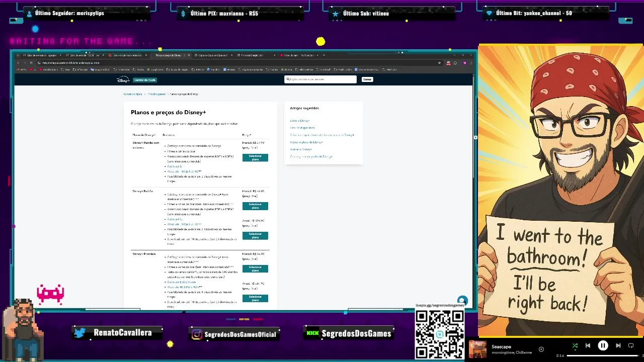
Task: Skip to previous track in Spotify
Action: (x=588, y=345)
